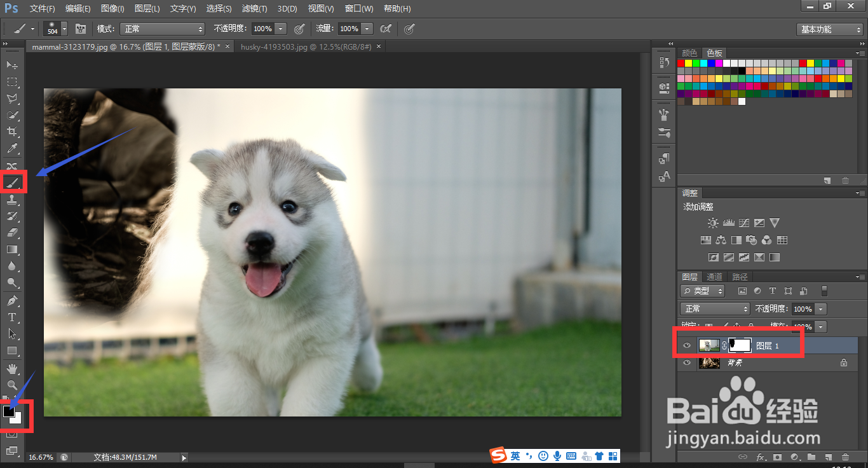Click the layer mask thumbnail of 图层 1
This screenshot has height=468, width=868.
tap(739, 345)
